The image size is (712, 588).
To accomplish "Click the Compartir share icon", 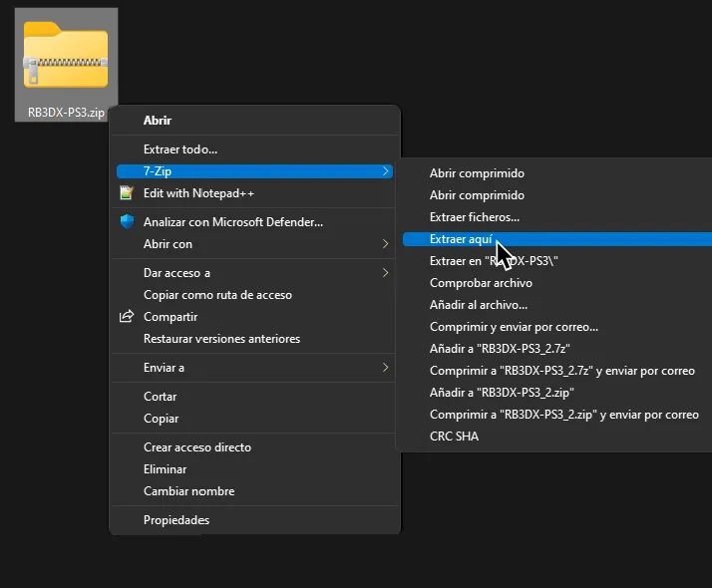I will click(127, 316).
